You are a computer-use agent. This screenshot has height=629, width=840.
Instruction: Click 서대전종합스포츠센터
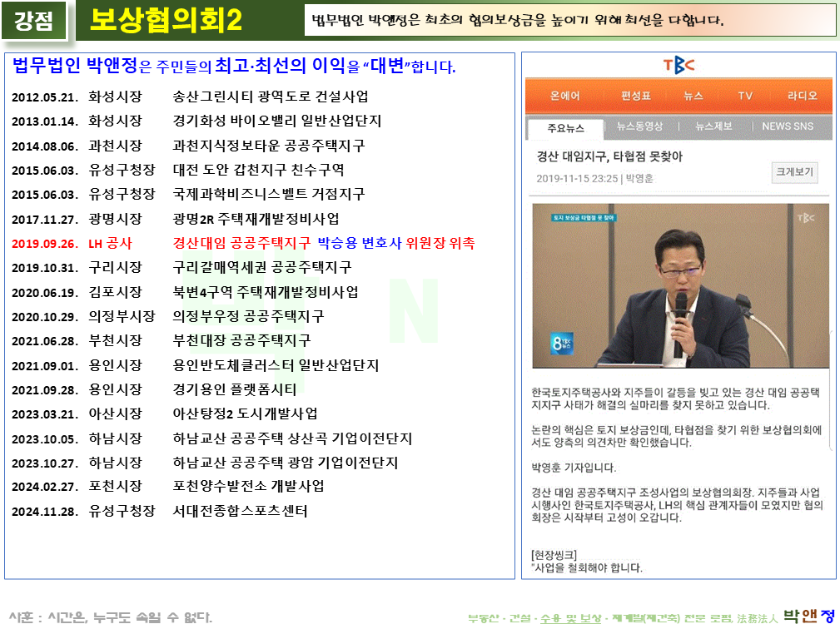[x=240, y=511]
